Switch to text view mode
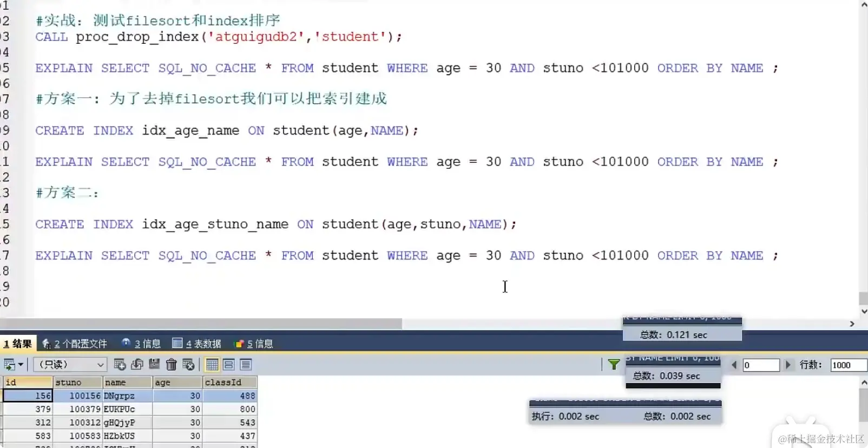This screenshot has width=868, height=448. [x=246, y=365]
